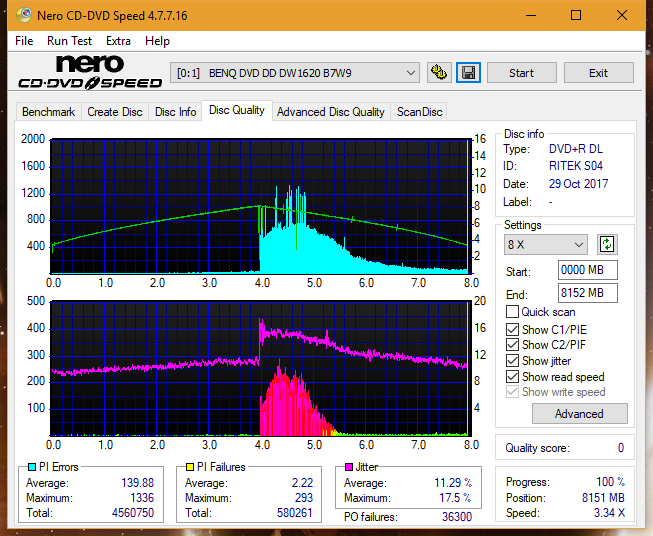The image size is (653, 536).
Task: Close the Nero CD-DVD Speed window
Action: [622, 15]
